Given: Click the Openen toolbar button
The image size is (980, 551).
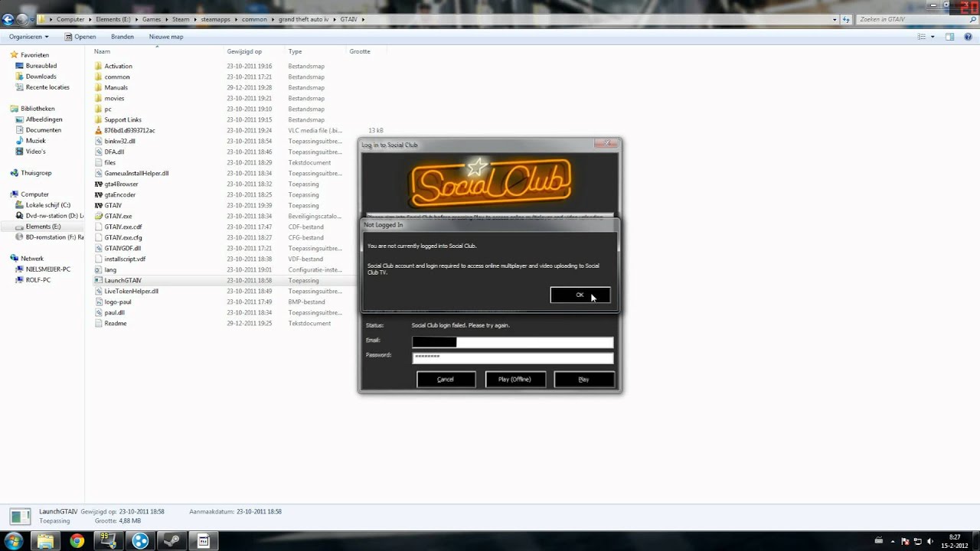Looking at the screenshot, I should (x=80, y=37).
